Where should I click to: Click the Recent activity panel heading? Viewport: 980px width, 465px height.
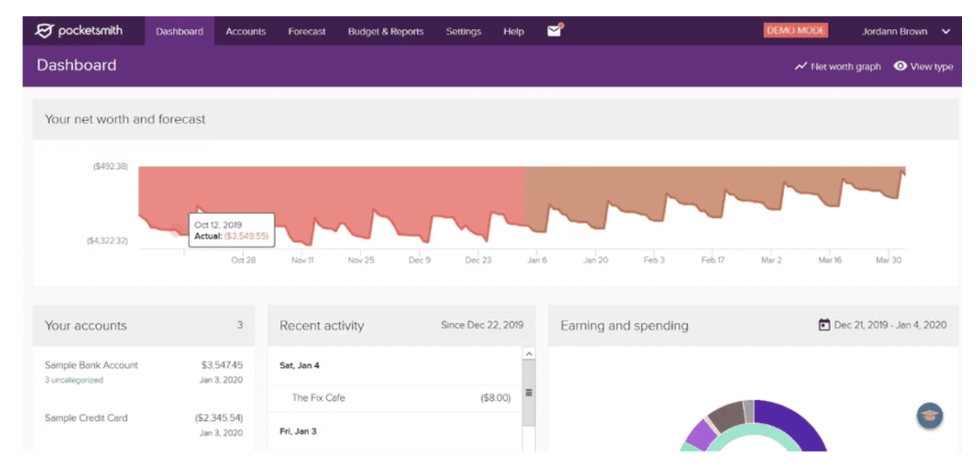322,326
